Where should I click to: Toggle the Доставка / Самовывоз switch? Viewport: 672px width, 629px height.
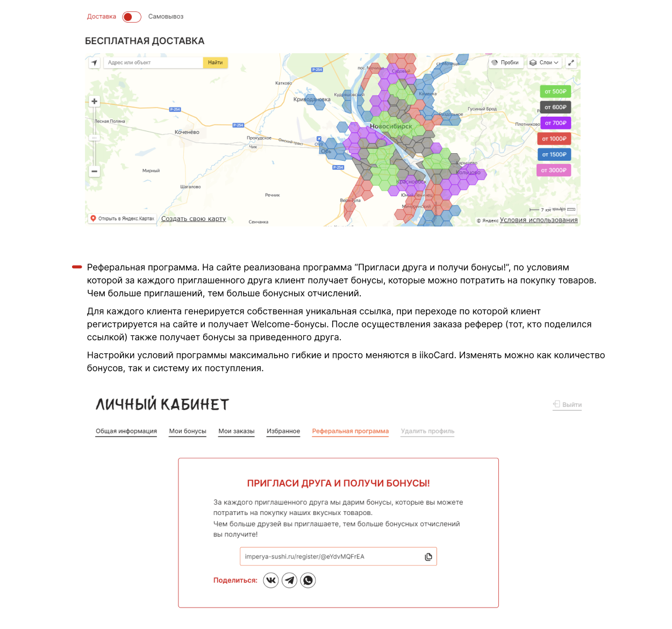point(132,17)
